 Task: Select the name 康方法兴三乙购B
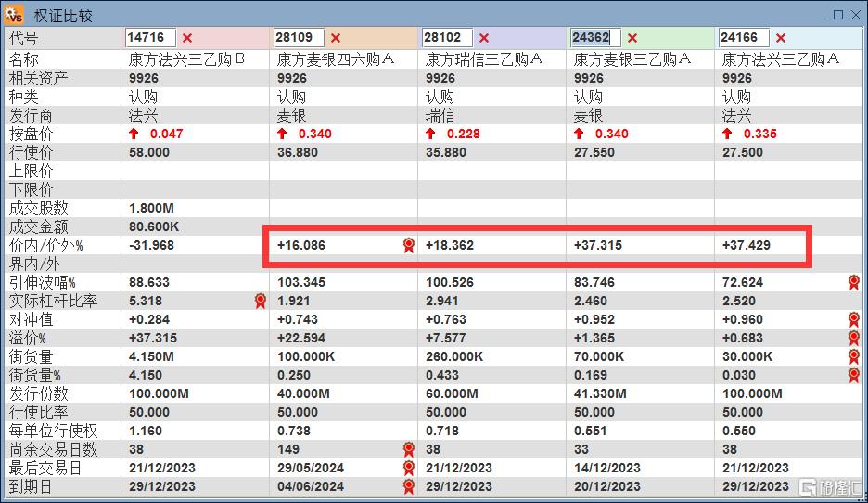(186, 59)
